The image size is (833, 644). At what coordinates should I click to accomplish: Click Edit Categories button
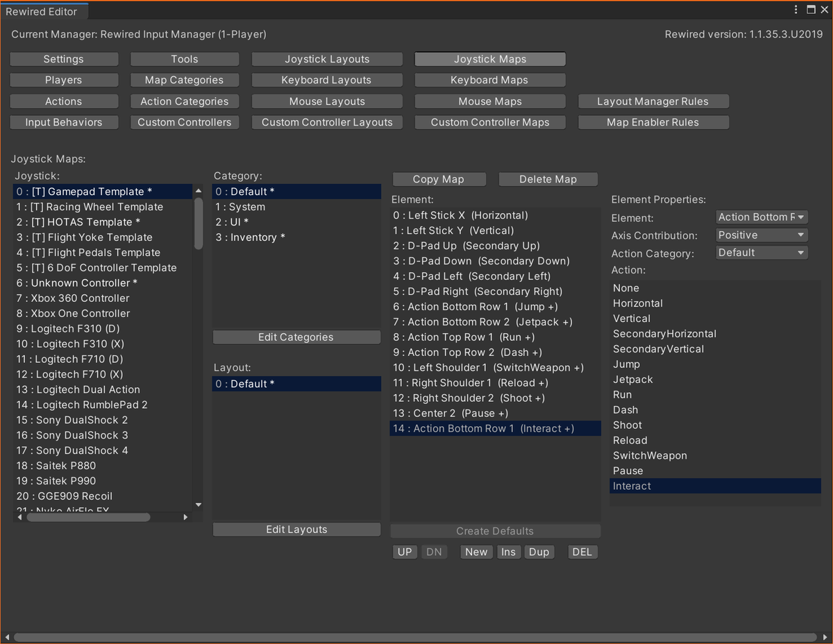(x=296, y=337)
